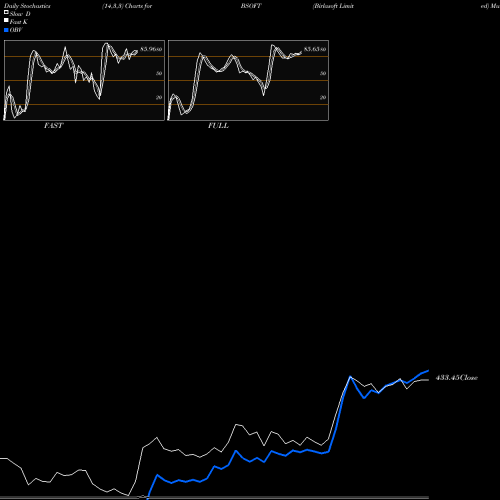Click the blue OBV legend swatch
The height and width of the screenshot is (500, 500).
(6, 30)
